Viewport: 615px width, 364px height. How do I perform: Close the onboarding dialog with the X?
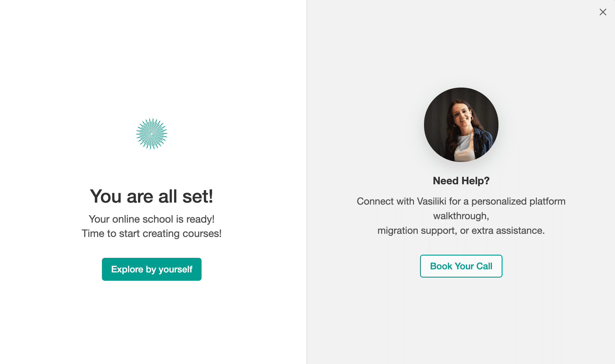[603, 12]
